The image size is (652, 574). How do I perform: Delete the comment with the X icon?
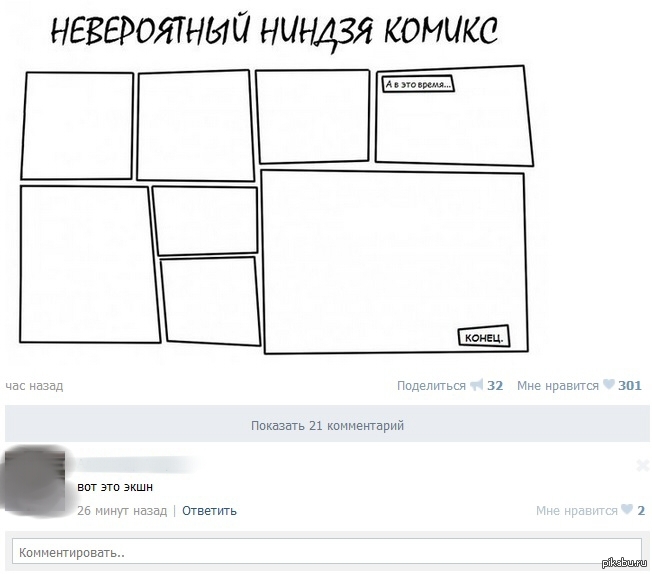point(643,465)
